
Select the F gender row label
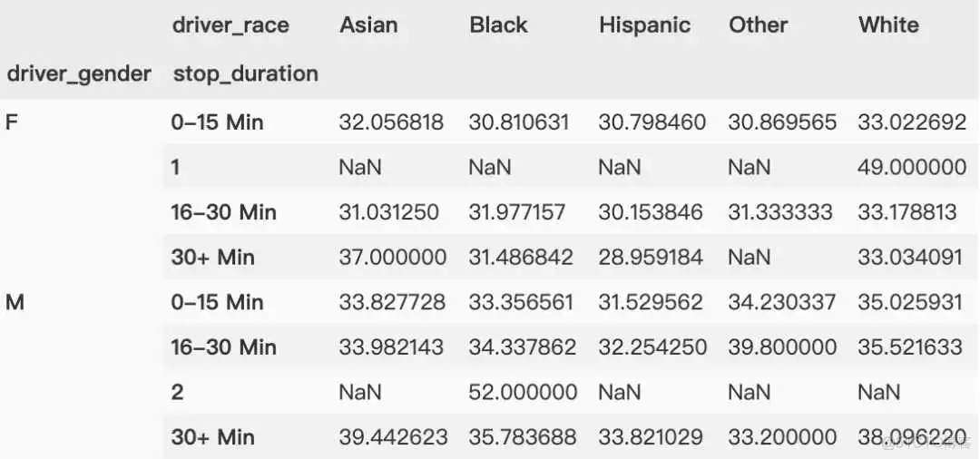click(x=12, y=122)
